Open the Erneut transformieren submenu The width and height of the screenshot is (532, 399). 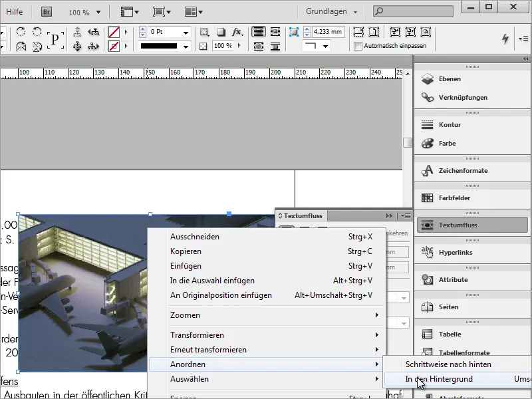[x=267, y=350]
